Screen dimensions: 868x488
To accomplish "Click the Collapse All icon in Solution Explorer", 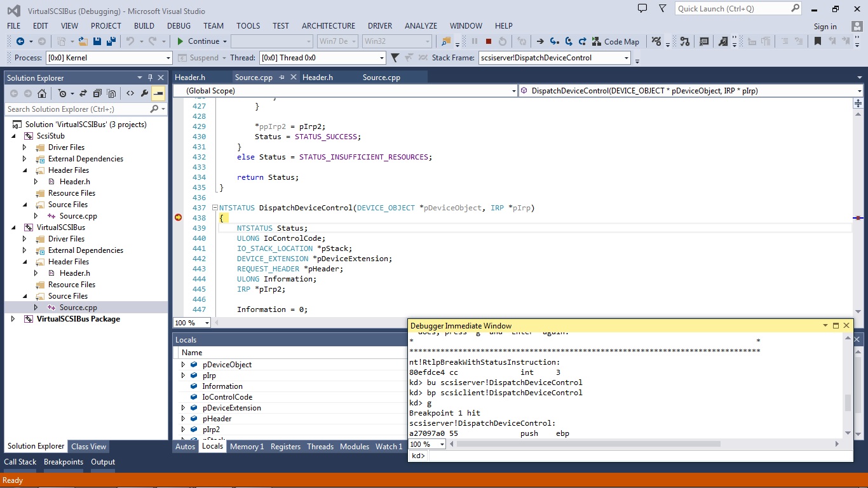I will (x=97, y=93).
